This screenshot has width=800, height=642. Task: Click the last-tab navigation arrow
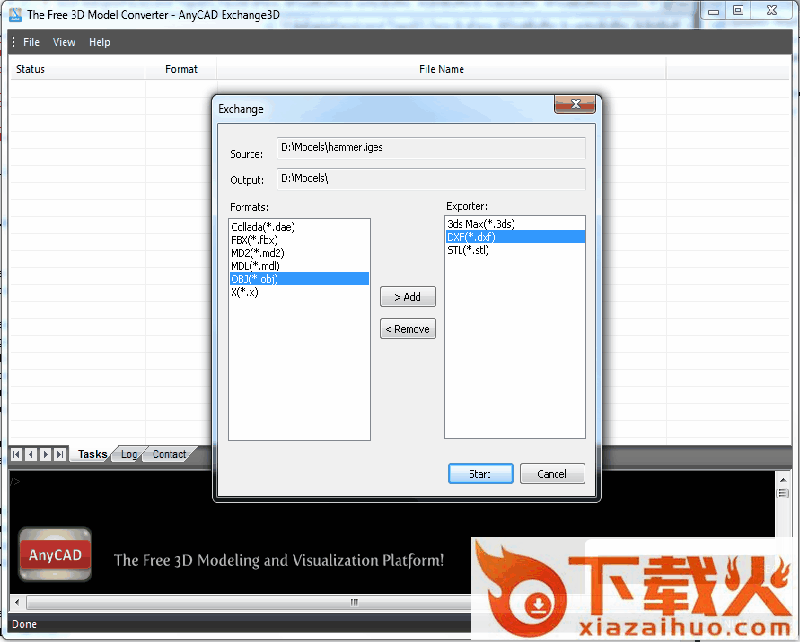pos(60,454)
